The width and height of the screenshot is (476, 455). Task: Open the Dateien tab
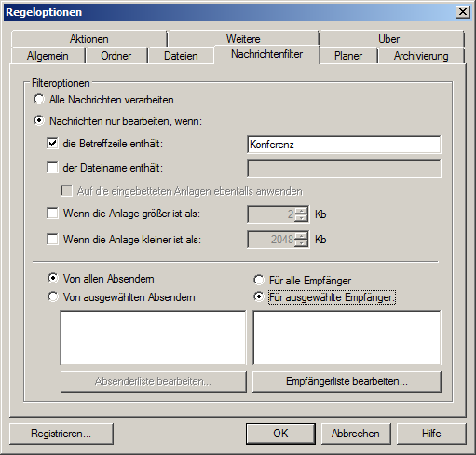point(181,56)
